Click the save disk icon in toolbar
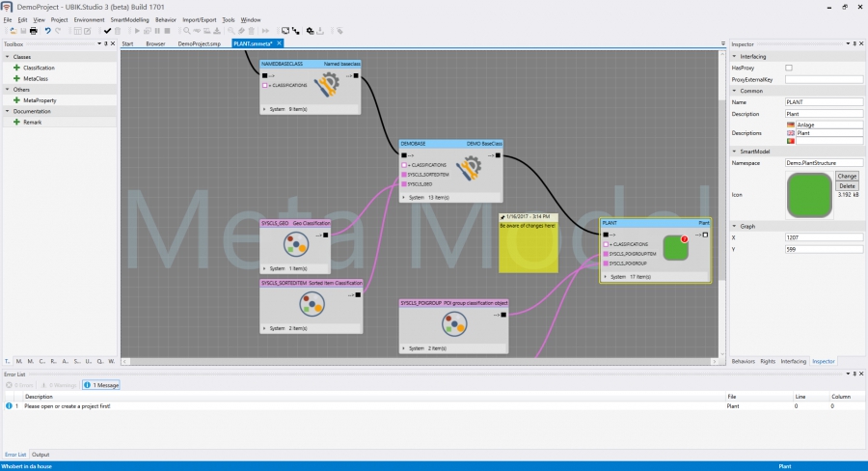 pos(23,31)
